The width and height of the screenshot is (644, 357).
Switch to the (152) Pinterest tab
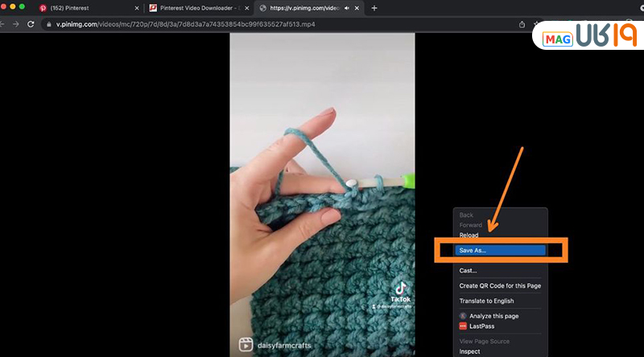point(79,8)
